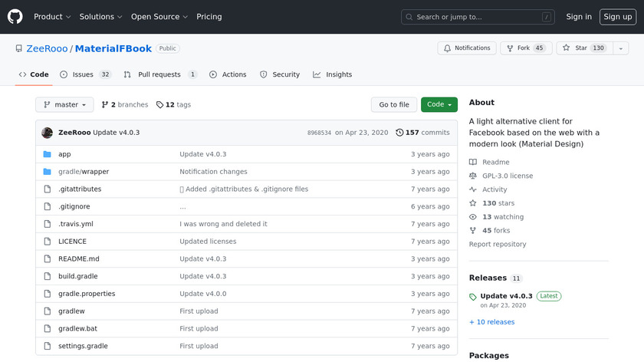The height and width of the screenshot is (362, 644).
Task: Open commit message 'I was wrong and deleted it'
Action: click(223, 224)
